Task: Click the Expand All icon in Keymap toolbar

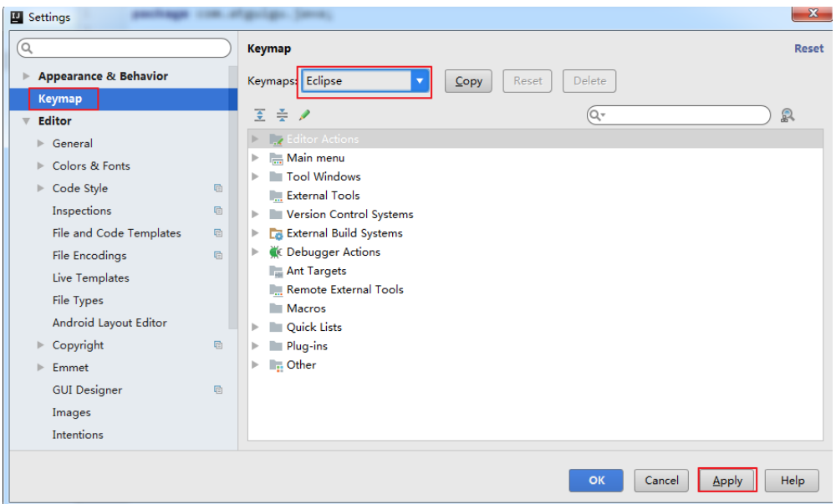Action: pos(260,115)
